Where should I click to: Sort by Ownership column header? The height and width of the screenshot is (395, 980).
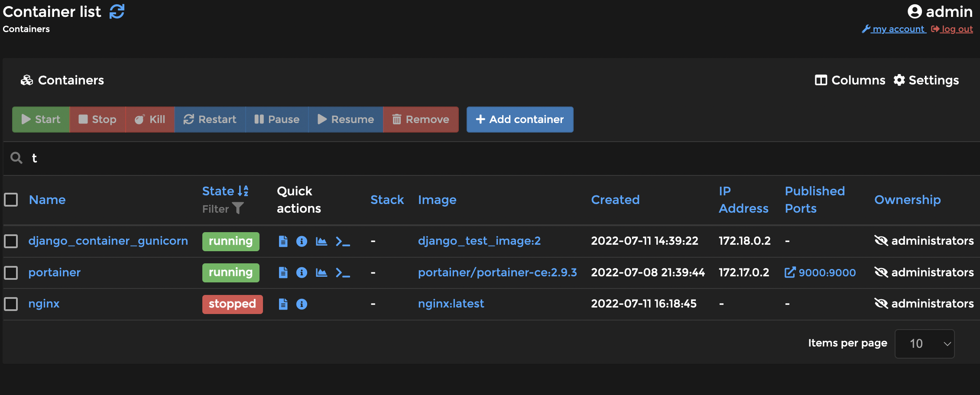coord(907,200)
